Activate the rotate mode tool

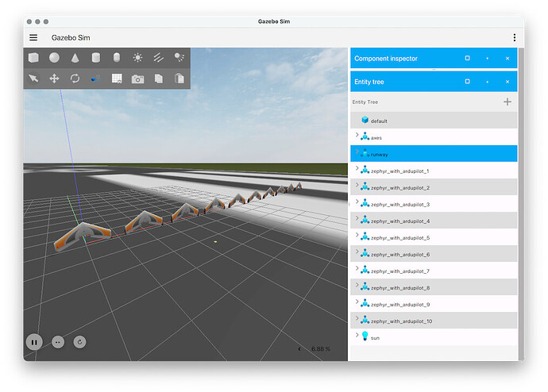[75, 79]
